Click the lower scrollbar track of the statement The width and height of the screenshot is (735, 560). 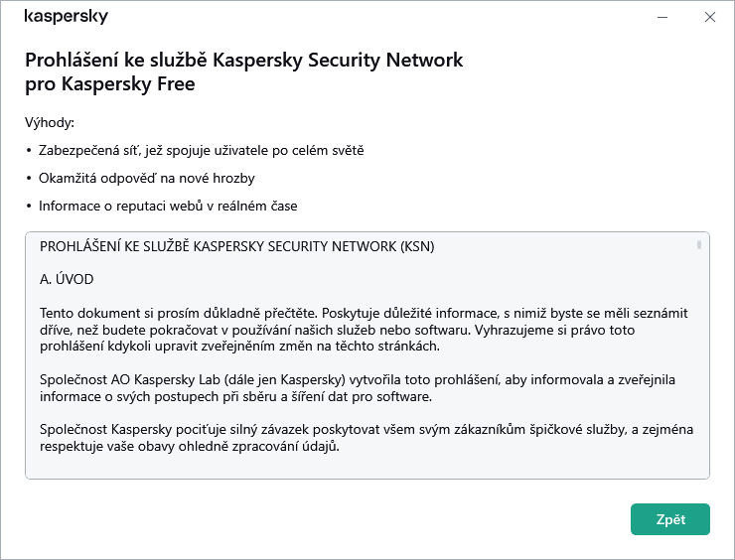(x=699, y=397)
